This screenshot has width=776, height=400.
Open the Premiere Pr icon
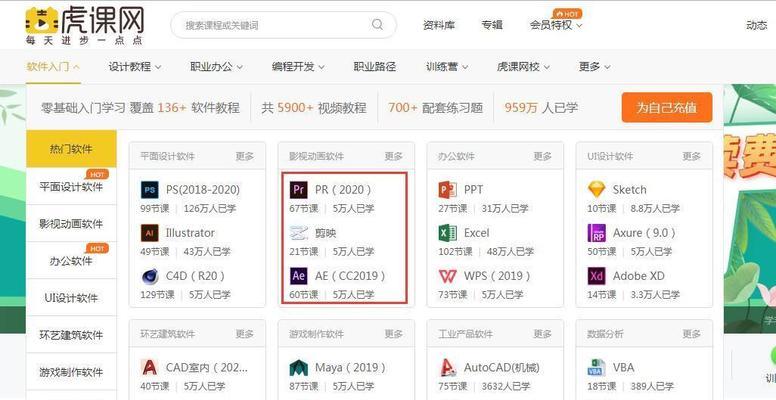298,190
